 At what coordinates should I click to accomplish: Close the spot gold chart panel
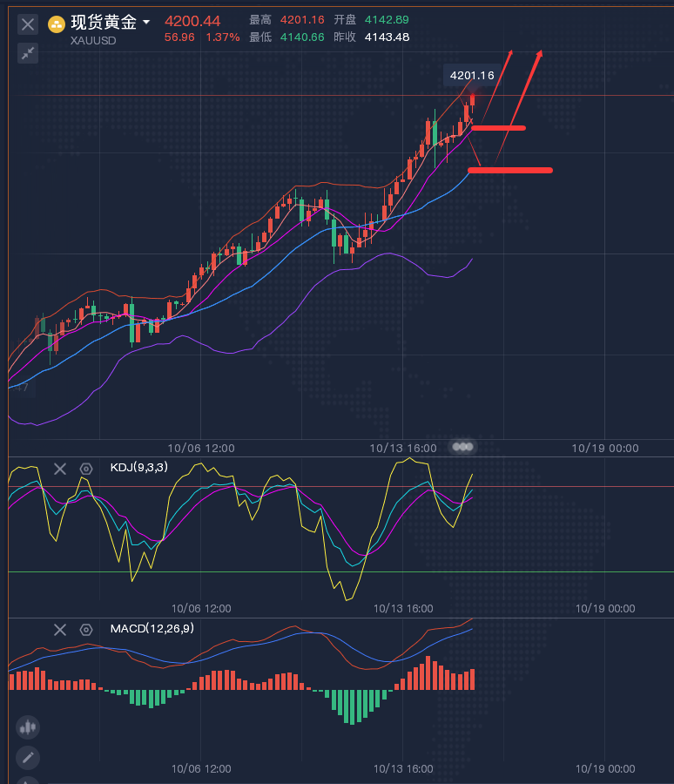point(28,24)
